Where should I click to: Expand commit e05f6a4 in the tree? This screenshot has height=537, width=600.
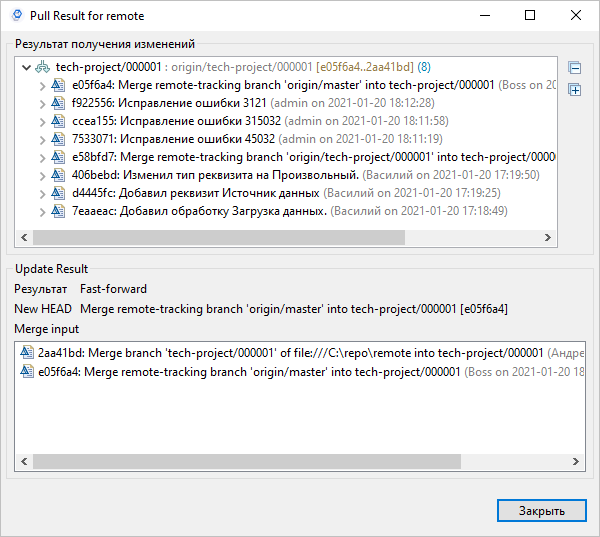(42, 85)
